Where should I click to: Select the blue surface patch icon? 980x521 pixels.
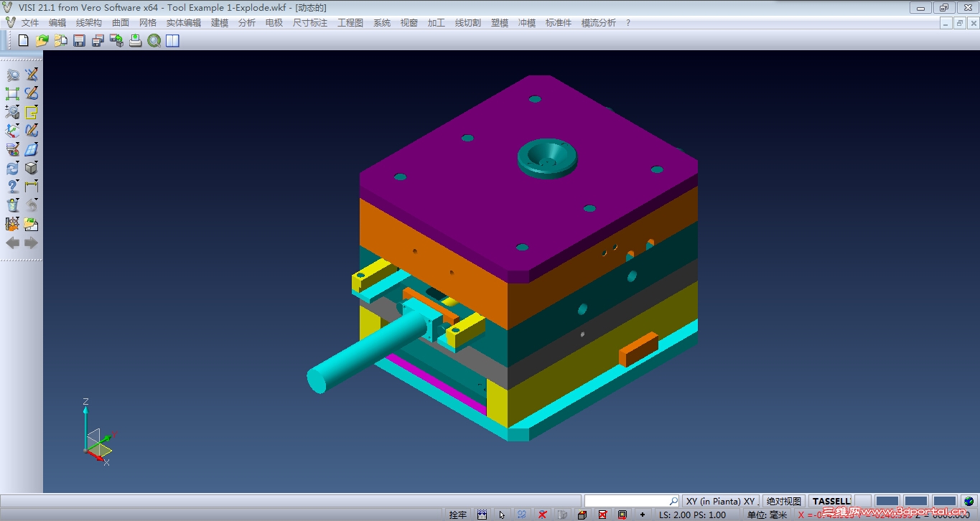click(x=32, y=149)
